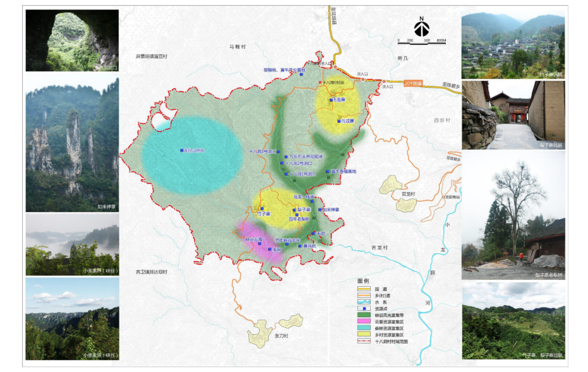Image resolution: width=588 pixels, height=372 pixels.
Task: Open the terraced hills photo at bottom right
Action: coord(513,321)
